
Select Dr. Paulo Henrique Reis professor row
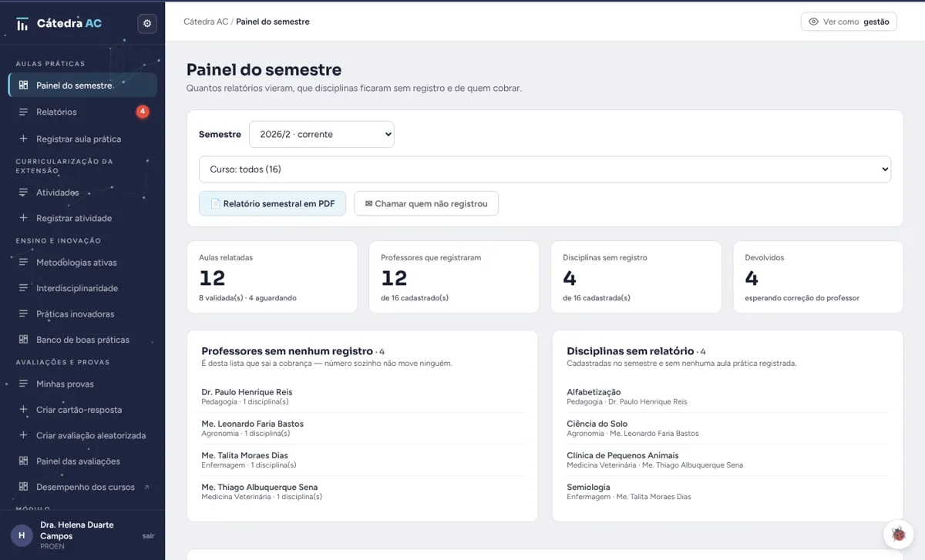click(362, 397)
